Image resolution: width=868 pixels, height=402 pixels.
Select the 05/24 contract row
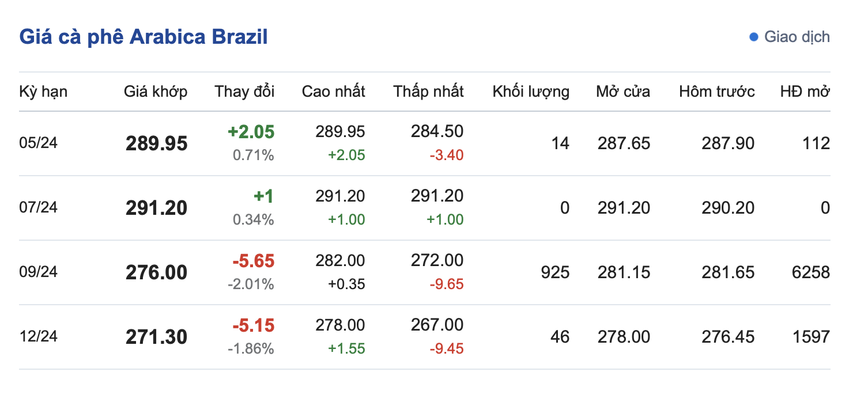click(x=39, y=143)
